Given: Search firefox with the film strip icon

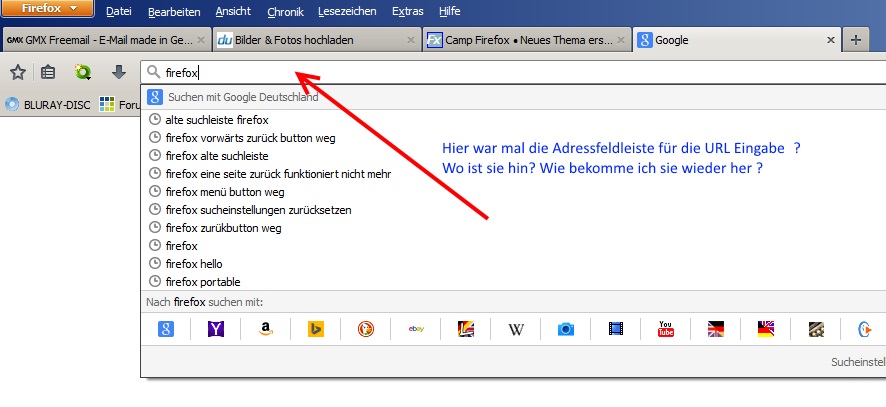Looking at the screenshot, I should point(616,329).
